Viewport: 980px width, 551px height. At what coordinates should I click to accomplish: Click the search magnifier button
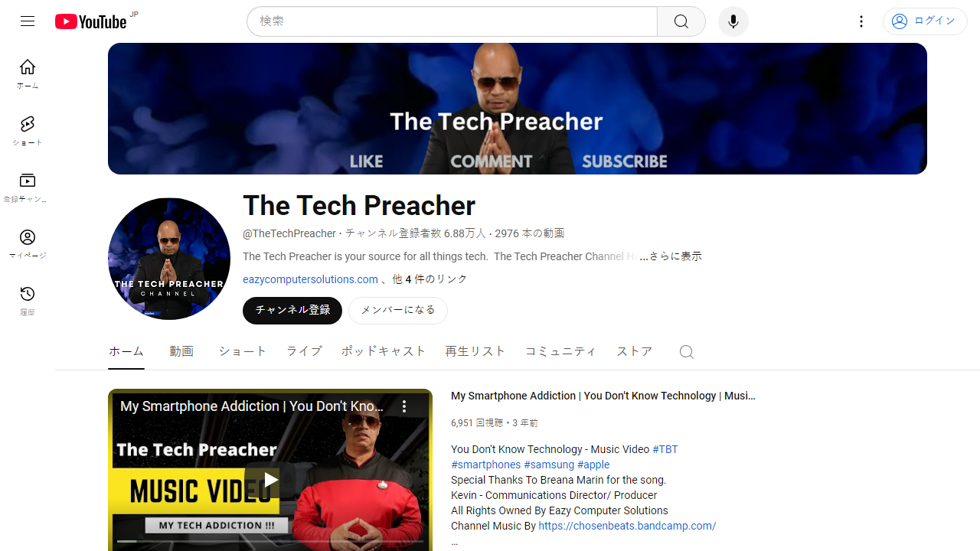pos(681,21)
